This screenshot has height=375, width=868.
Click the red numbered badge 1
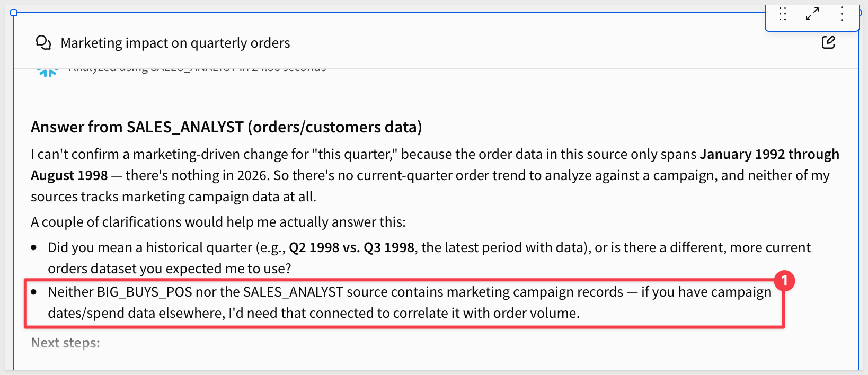point(784,281)
